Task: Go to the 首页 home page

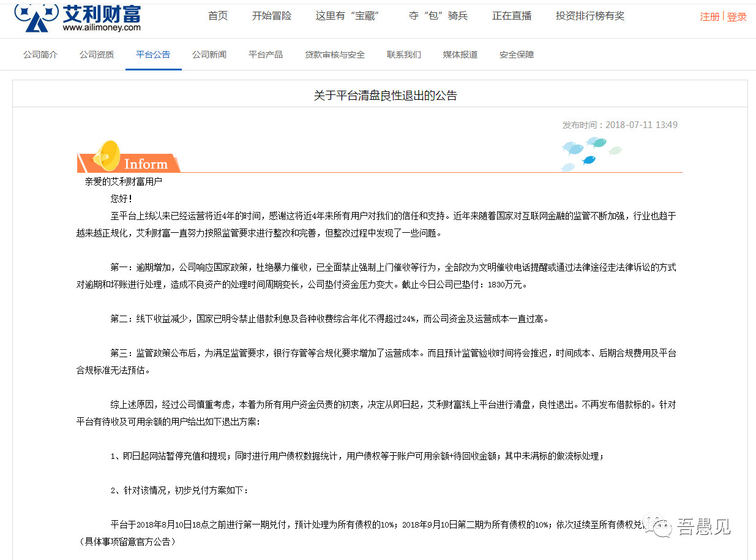Action: pos(218,16)
